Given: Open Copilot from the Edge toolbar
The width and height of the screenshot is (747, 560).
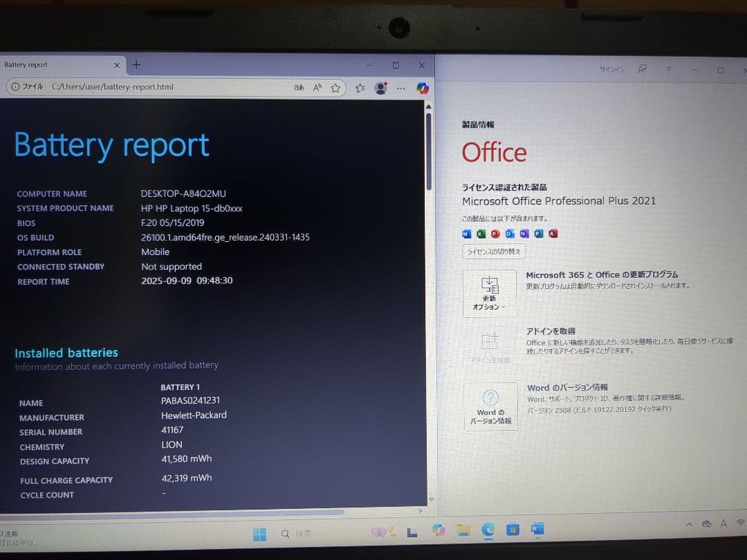Looking at the screenshot, I should coord(423,88).
